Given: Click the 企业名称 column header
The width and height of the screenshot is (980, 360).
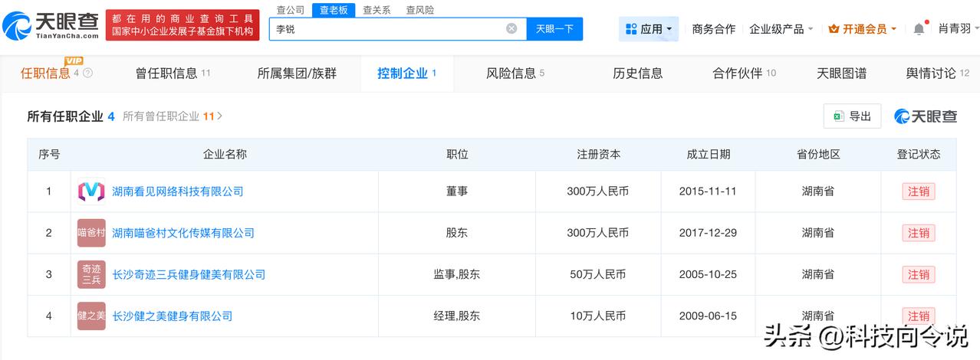Looking at the screenshot, I should (225, 154).
